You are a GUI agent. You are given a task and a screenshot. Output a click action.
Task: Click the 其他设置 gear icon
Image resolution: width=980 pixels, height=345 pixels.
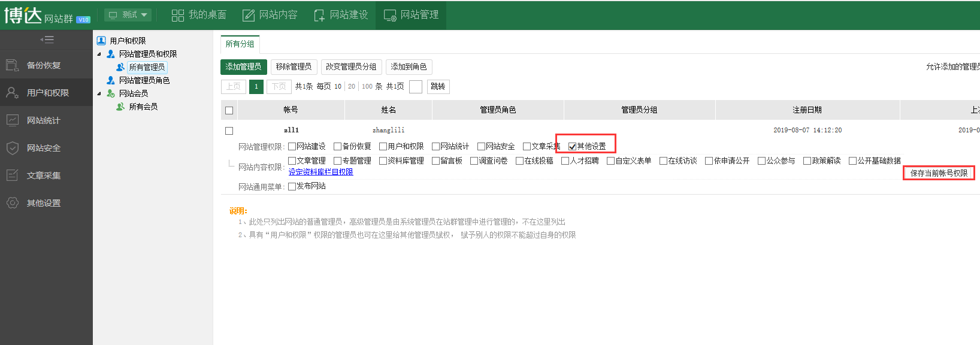click(x=13, y=203)
